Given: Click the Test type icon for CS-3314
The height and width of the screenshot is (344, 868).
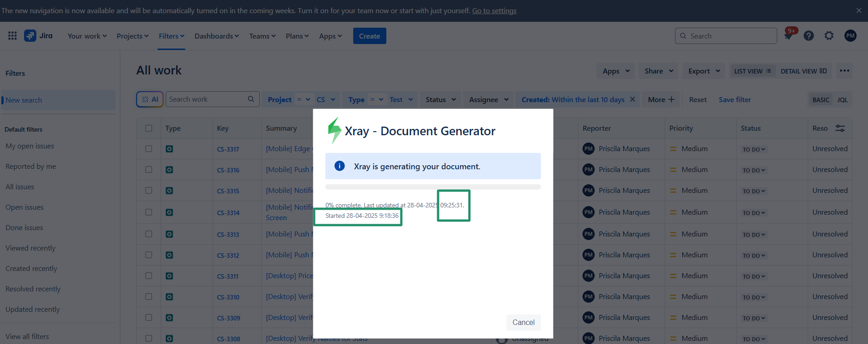Looking at the screenshot, I should [169, 212].
